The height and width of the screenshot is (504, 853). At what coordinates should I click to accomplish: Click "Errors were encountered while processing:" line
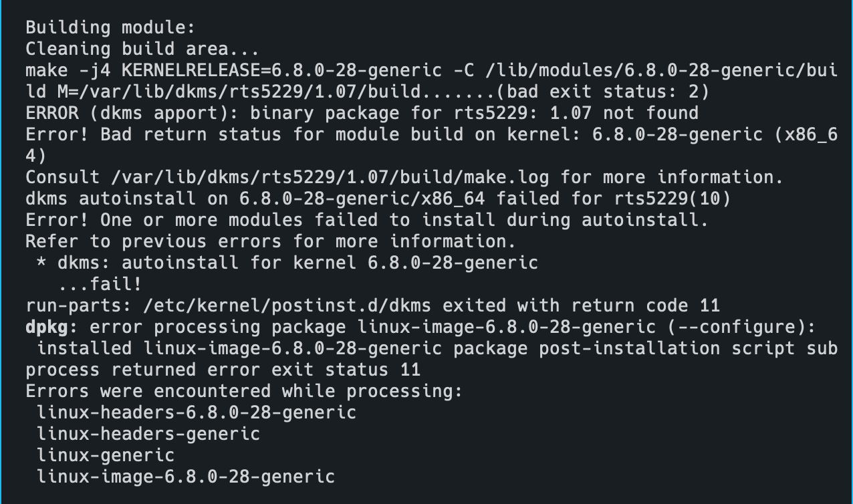244,391
